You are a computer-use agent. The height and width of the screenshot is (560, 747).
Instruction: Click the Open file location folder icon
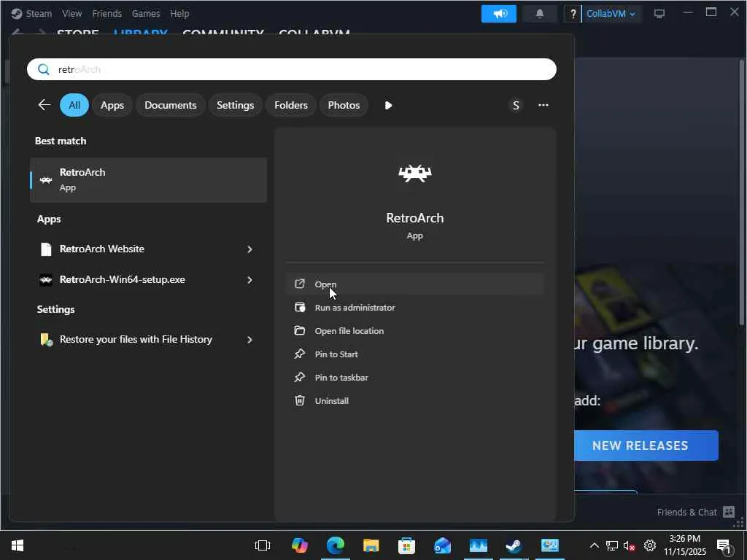click(300, 330)
